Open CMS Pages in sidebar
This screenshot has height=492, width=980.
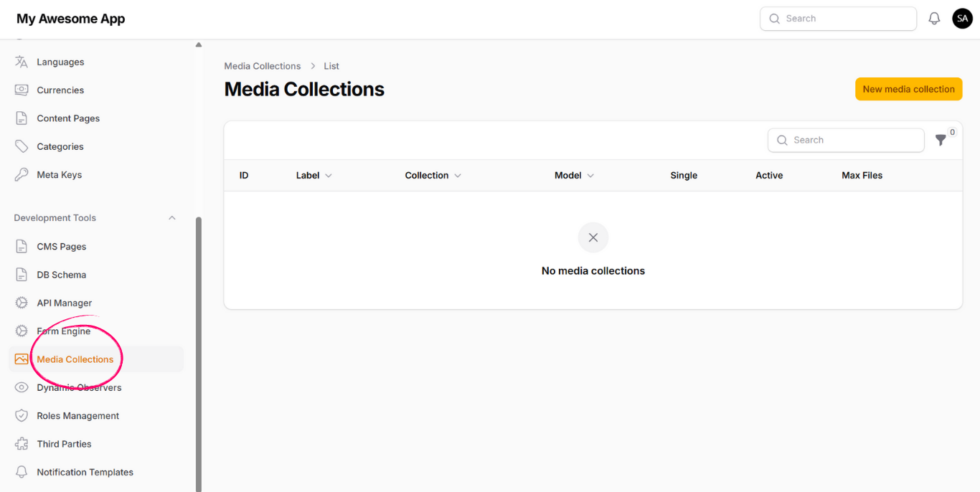coord(62,247)
